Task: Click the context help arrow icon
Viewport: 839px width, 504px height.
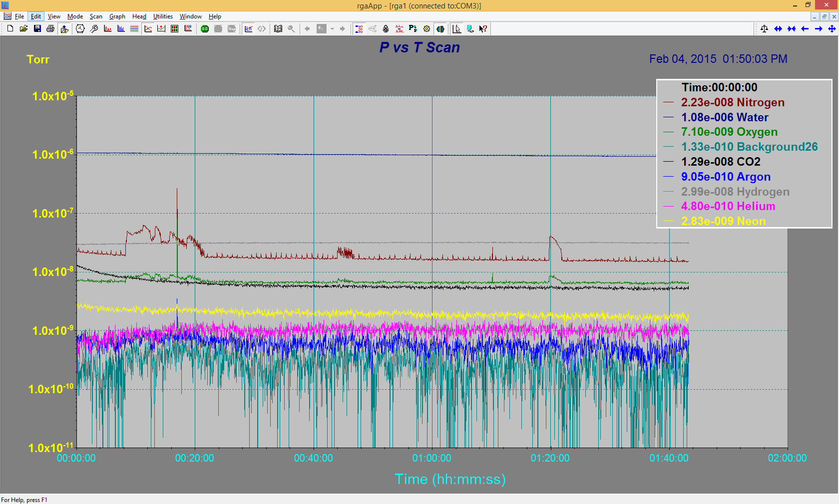Action: coord(483,29)
